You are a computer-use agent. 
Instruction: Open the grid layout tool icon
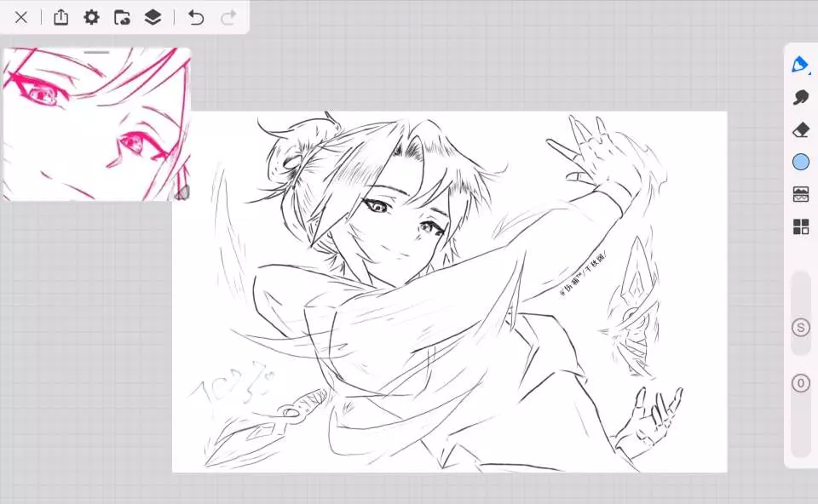click(801, 226)
